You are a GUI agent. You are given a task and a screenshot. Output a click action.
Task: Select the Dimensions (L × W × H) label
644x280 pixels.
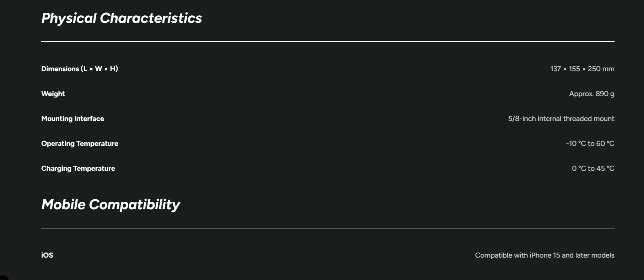pyautogui.click(x=80, y=69)
